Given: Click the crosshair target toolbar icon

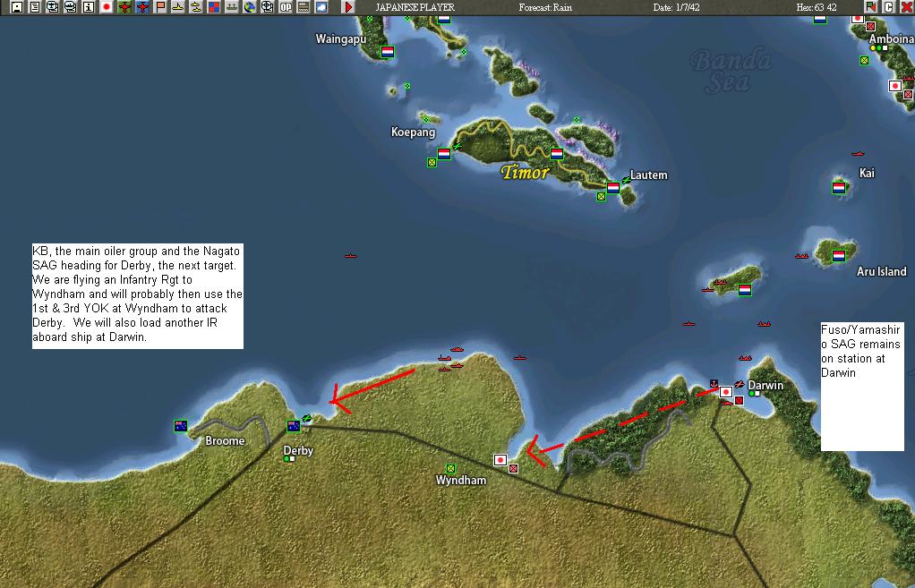Looking at the screenshot, I should (268, 7).
